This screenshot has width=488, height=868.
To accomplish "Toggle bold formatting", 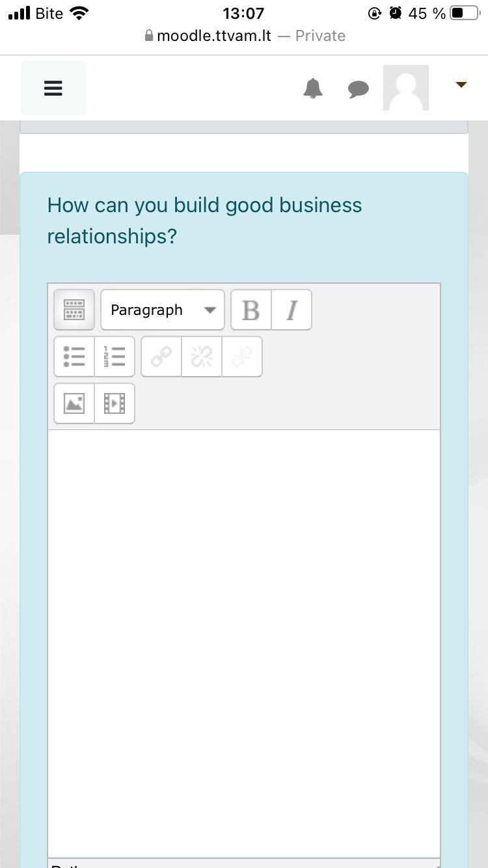I will (251, 310).
